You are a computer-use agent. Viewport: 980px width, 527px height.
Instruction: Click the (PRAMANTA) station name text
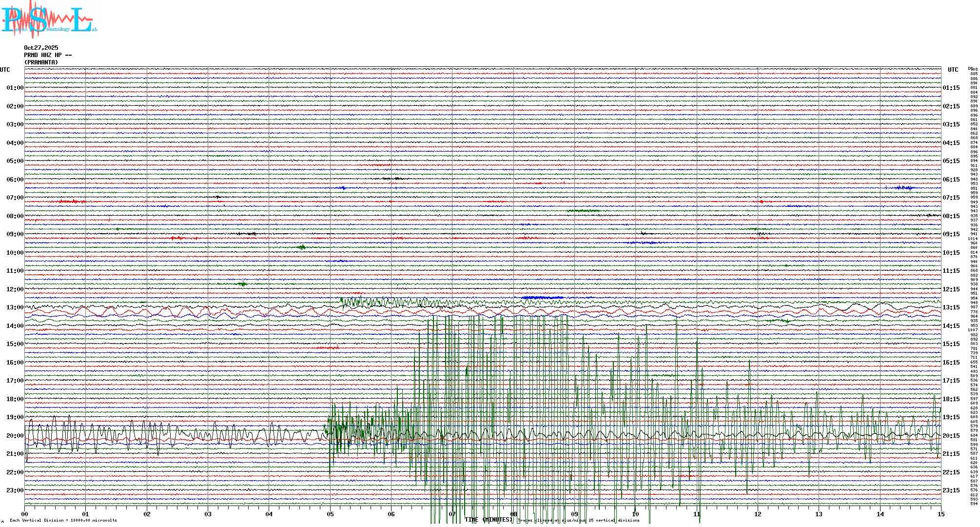pyautogui.click(x=41, y=62)
